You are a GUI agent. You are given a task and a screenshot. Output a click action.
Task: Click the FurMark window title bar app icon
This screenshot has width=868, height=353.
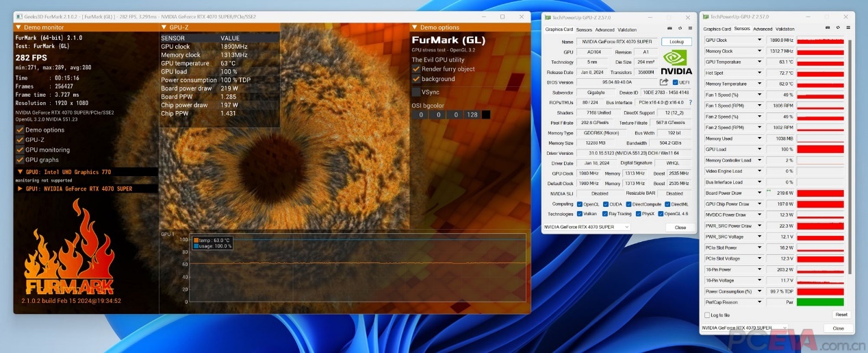point(19,16)
